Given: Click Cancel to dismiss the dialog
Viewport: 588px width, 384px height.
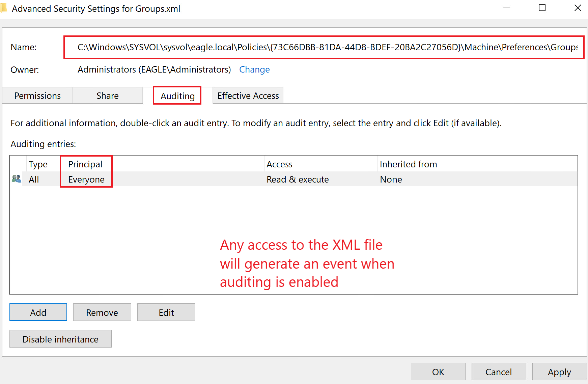Looking at the screenshot, I should coord(499,372).
